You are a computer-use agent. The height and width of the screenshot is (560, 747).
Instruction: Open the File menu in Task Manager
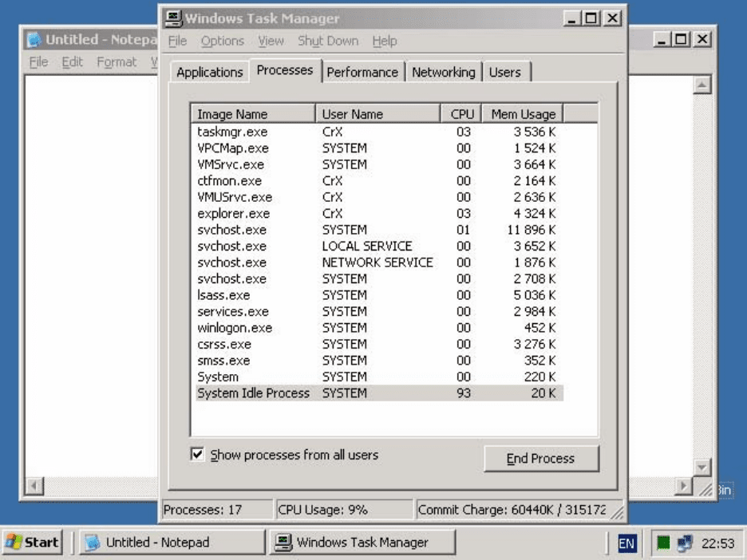[x=177, y=41]
